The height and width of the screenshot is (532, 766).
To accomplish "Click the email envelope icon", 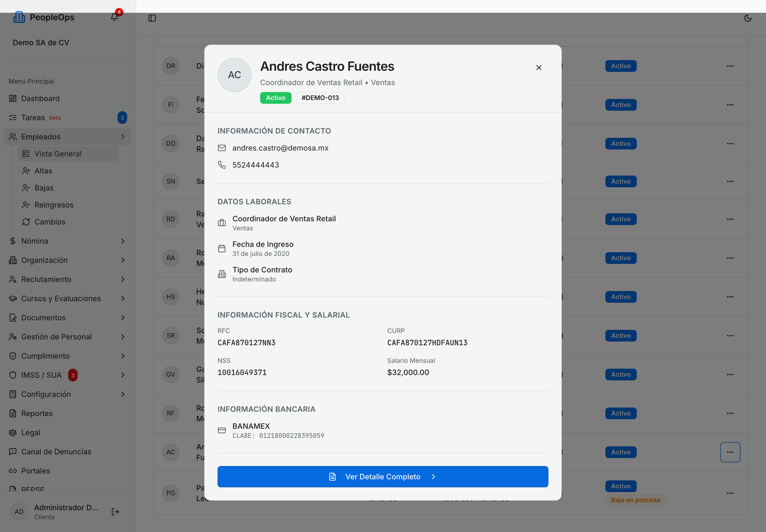I will point(222,148).
